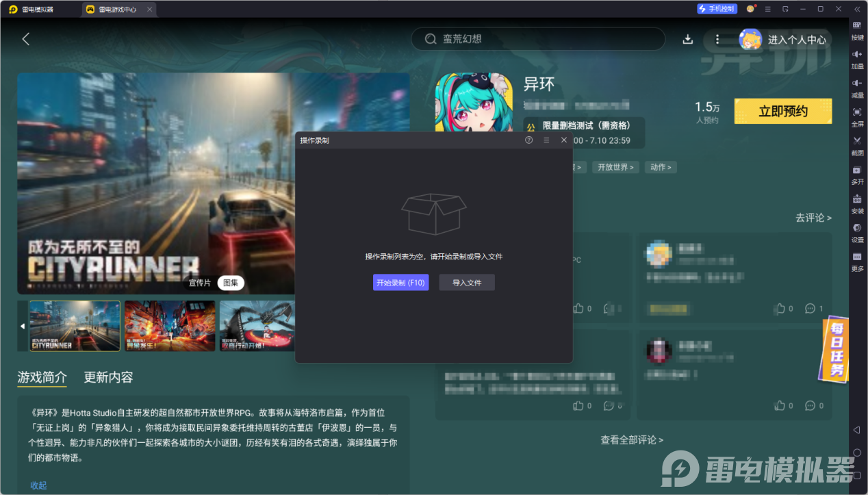Open the 多开 multi-instance tool
This screenshot has width=868, height=495.
pos(857,175)
